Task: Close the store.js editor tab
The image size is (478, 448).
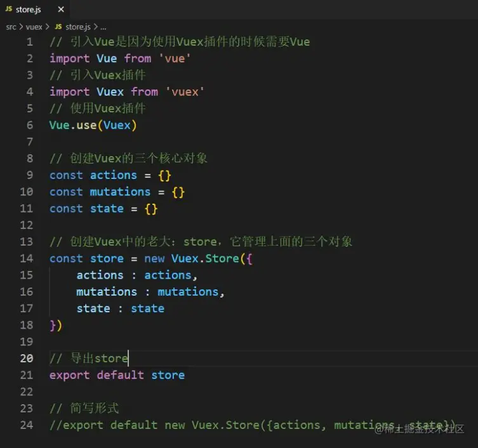Action: click(x=61, y=10)
